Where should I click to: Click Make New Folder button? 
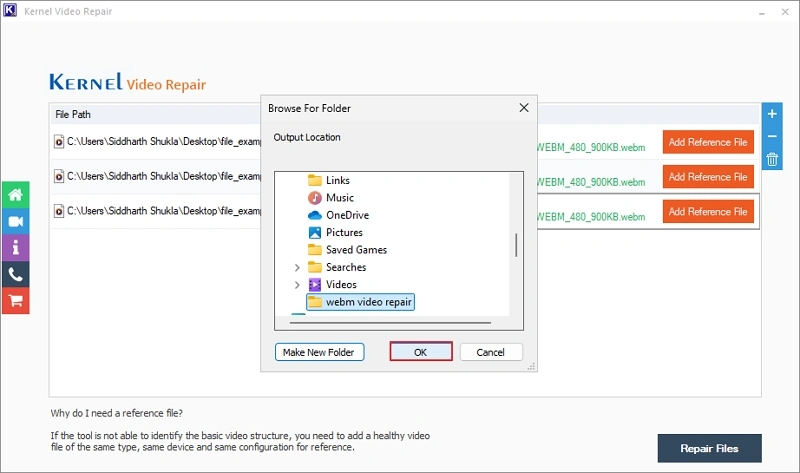(319, 352)
